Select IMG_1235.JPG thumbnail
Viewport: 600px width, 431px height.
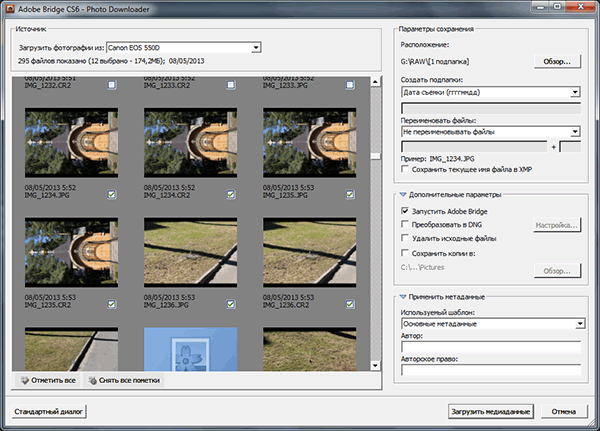(310, 143)
